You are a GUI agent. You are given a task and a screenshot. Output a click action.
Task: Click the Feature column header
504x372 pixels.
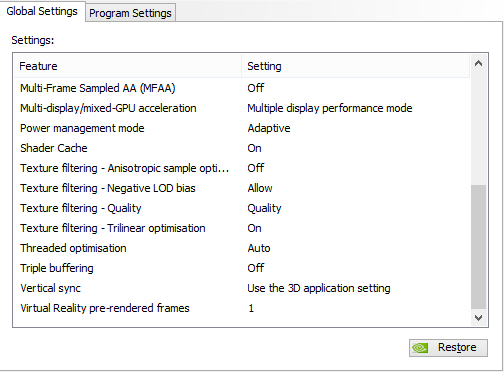128,66
